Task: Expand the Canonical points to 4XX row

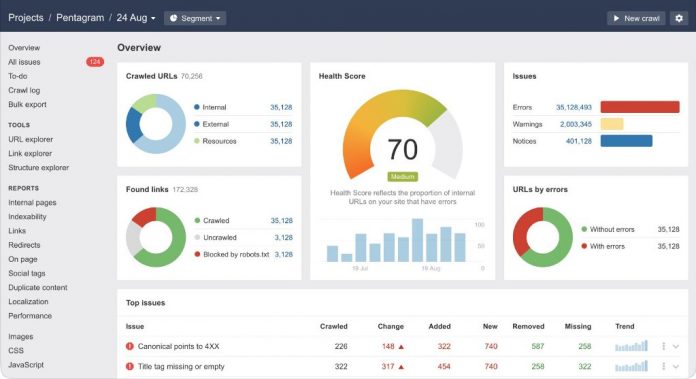Action: (676, 346)
